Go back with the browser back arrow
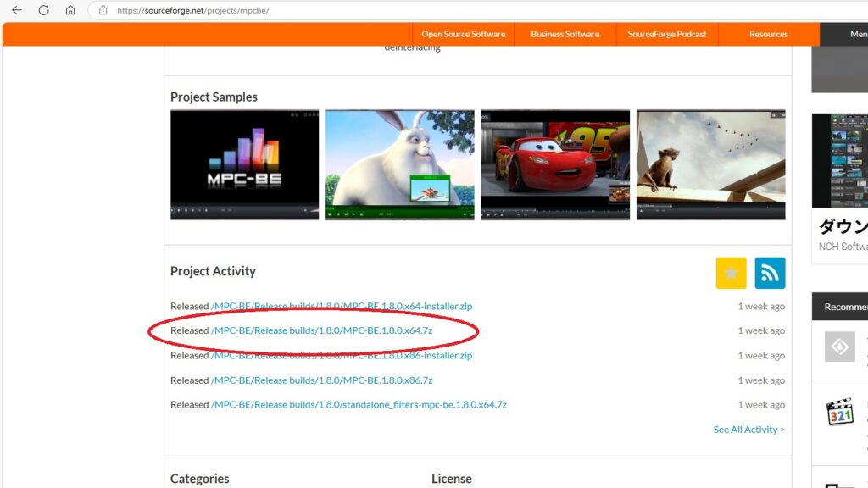This screenshot has height=488, width=868. (x=17, y=10)
